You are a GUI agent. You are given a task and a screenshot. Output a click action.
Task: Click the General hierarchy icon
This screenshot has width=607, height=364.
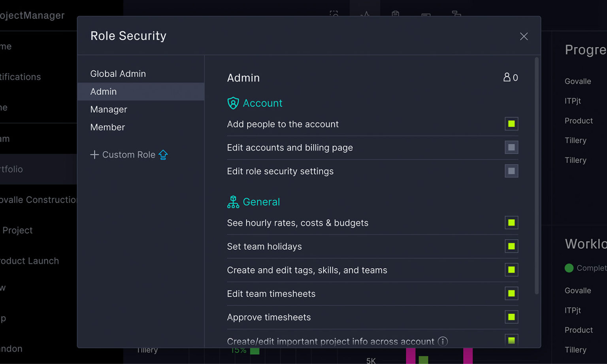click(233, 202)
